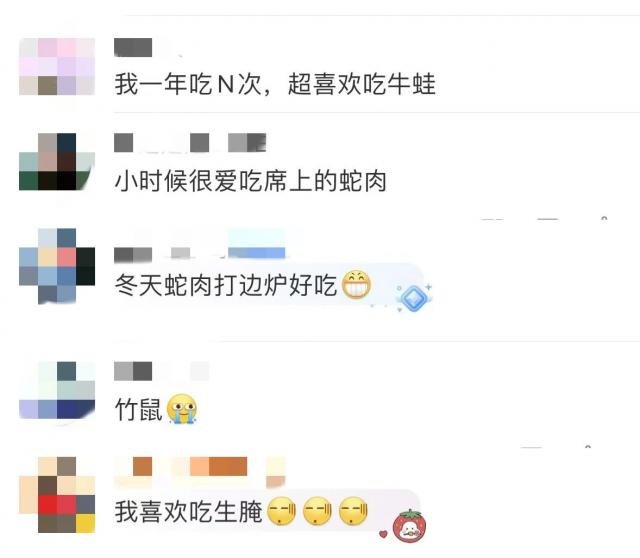
Task: Open avatar of the 竹鼠 commenter
Action: [x=57, y=390]
